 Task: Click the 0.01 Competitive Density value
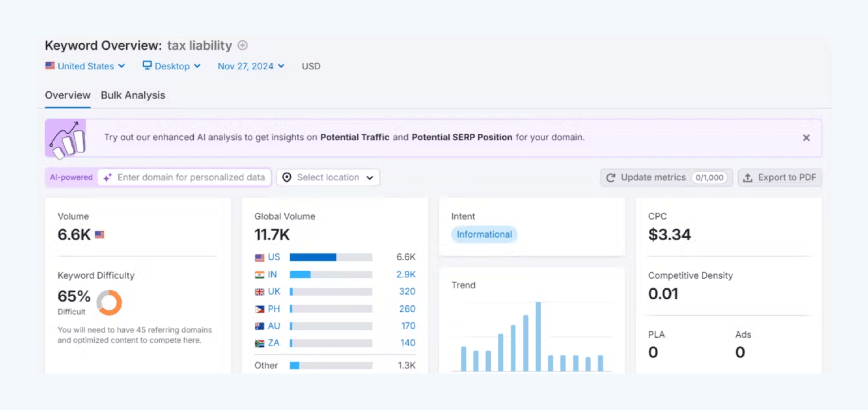(663, 294)
